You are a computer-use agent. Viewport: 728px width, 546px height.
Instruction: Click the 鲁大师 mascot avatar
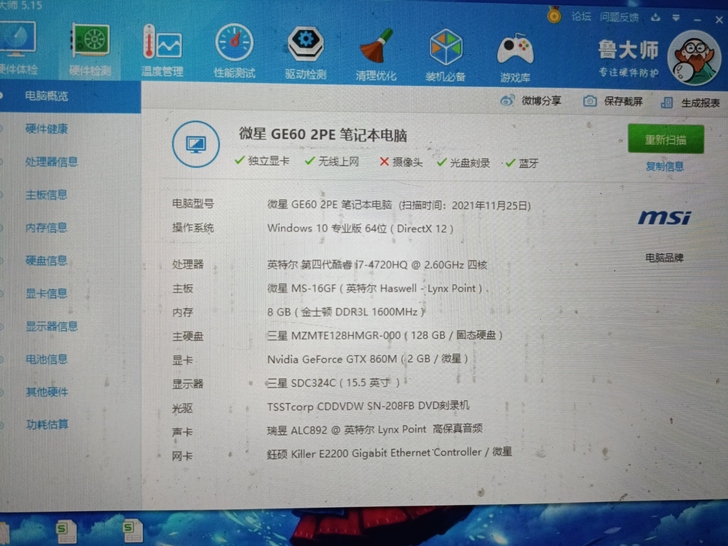pyautogui.click(x=695, y=58)
